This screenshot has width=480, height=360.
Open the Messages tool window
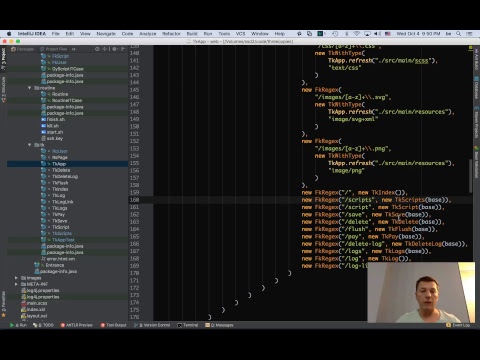pos(219,325)
